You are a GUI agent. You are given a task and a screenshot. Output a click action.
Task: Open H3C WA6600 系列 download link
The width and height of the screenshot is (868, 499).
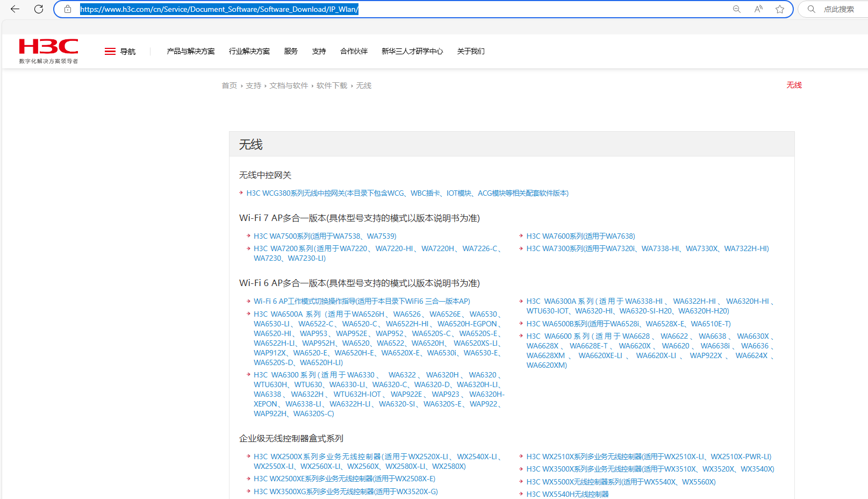tap(650, 351)
